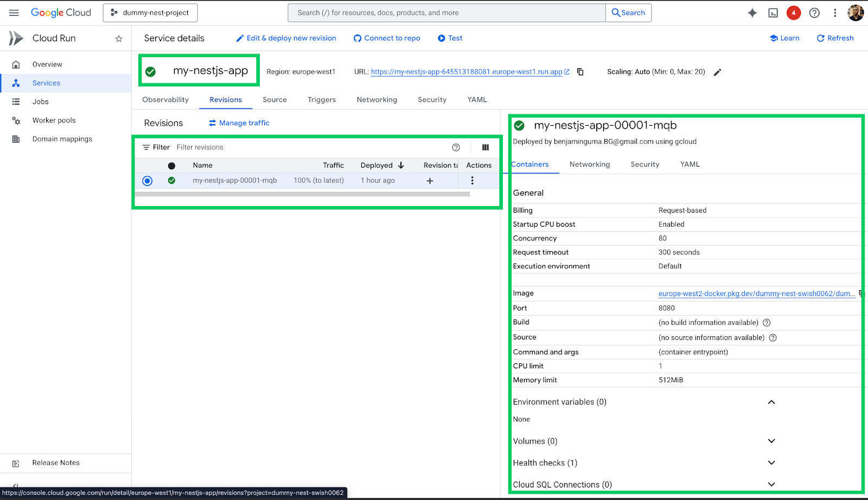Select the revision Containers tab
The image size is (868, 500).
coord(531,164)
